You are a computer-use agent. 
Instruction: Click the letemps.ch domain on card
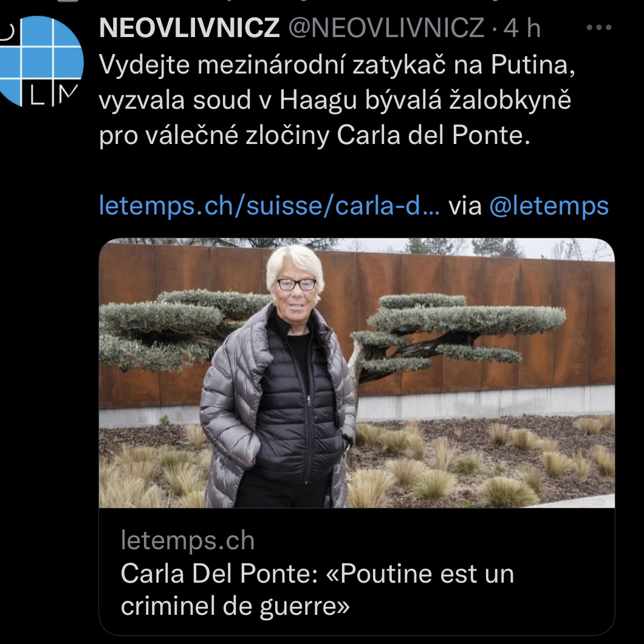point(188,540)
